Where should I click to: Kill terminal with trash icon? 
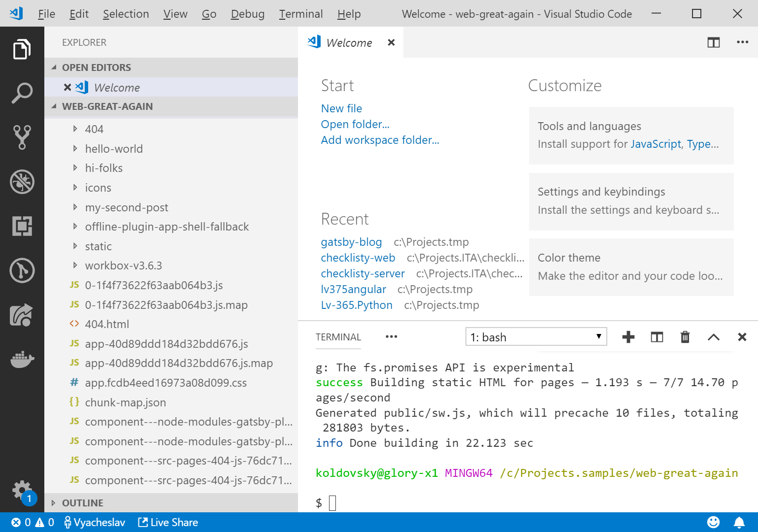[x=685, y=337]
